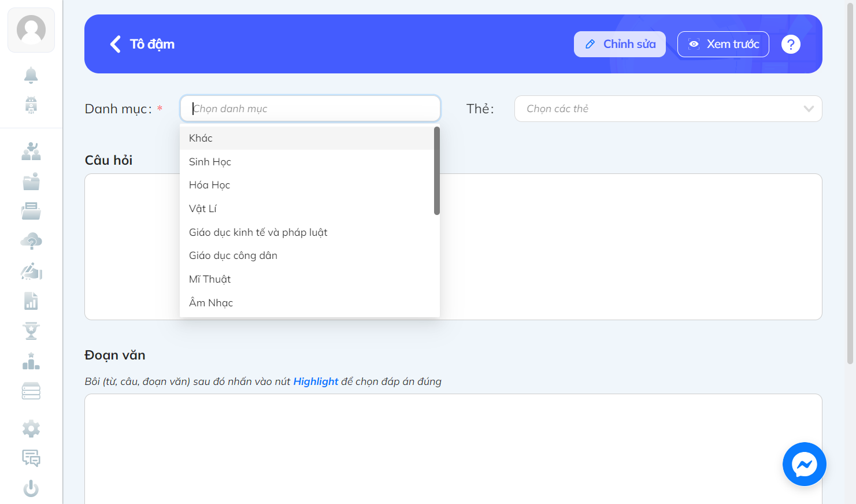The image size is (856, 504).
Task: Open the folder with person sidebar icon
Action: coord(31,181)
